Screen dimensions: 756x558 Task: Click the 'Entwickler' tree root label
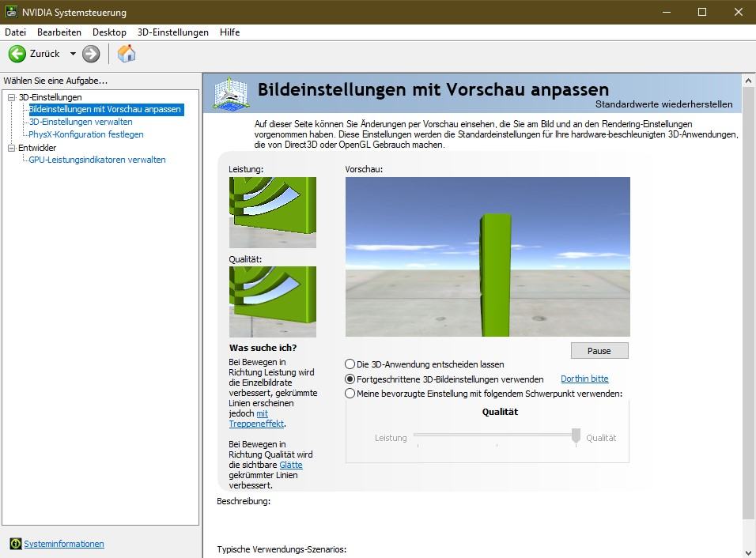37,148
